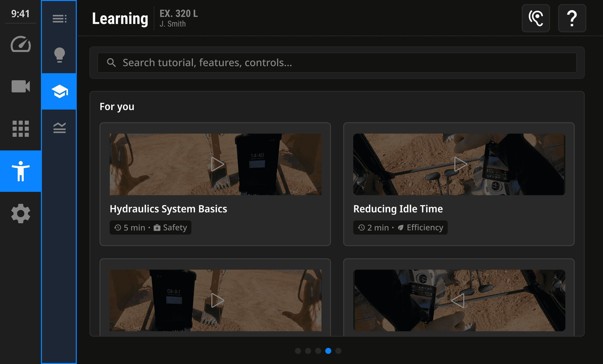Open the camera view icon
Viewport: 603px width, 364px height.
coord(21,86)
